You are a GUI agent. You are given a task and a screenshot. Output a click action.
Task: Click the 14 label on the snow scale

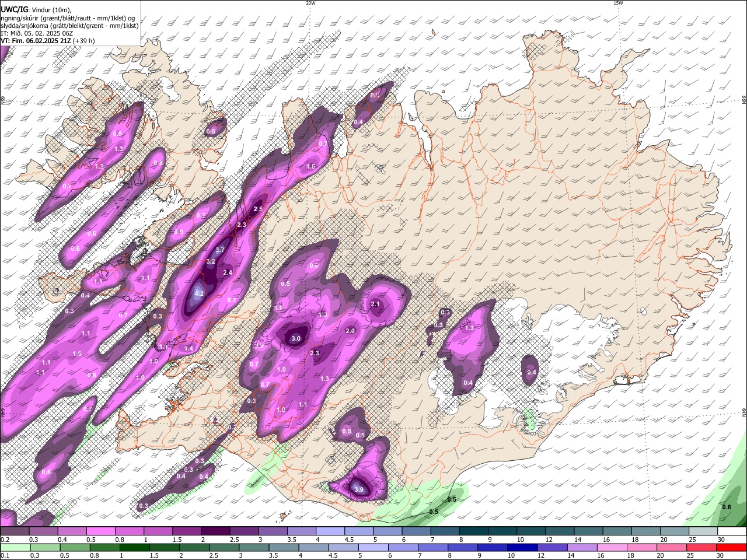coord(577,540)
